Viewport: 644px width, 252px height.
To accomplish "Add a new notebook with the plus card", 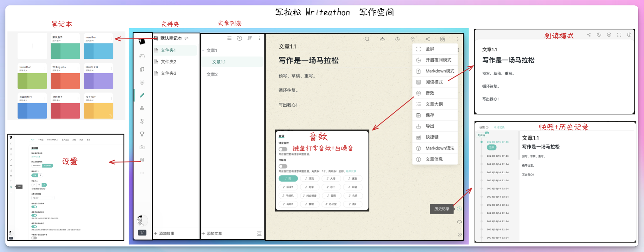I will pos(32,46).
